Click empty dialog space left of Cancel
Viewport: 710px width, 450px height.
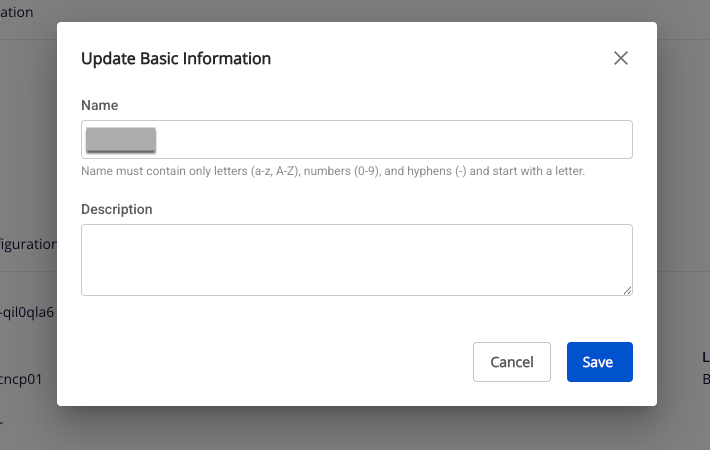click(x=270, y=362)
